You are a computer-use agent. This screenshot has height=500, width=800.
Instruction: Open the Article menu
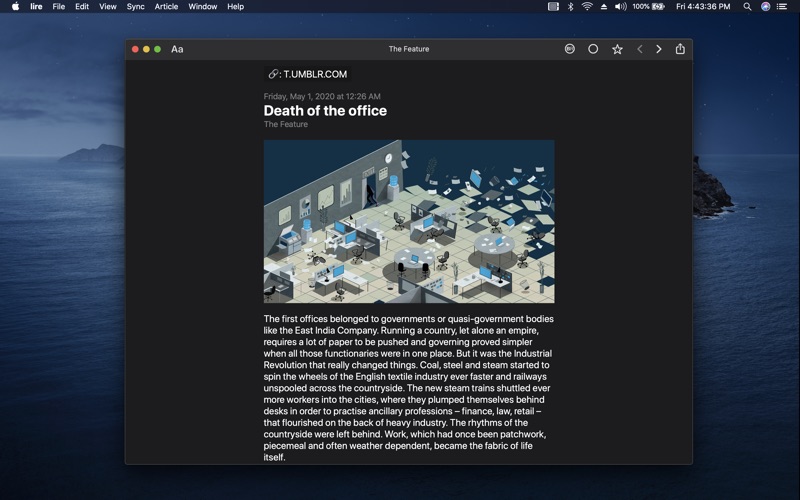point(166,7)
